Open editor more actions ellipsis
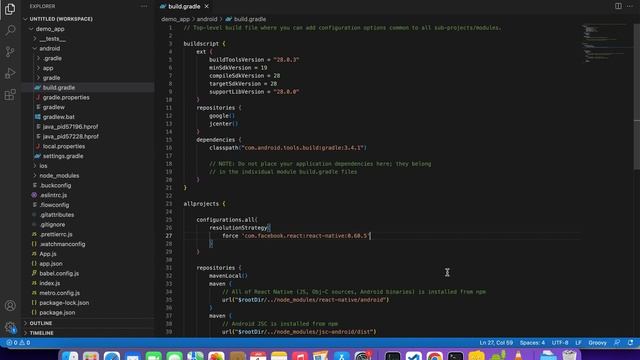 coord(630,6)
